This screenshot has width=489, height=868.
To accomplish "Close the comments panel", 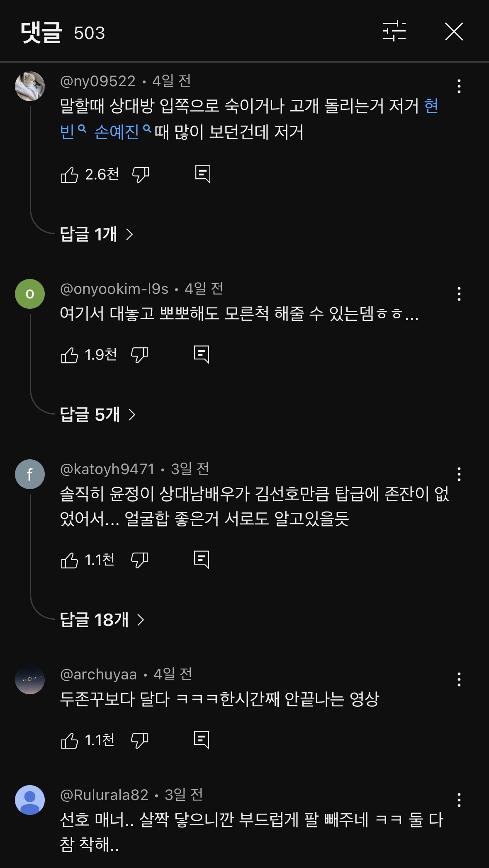I will [454, 32].
